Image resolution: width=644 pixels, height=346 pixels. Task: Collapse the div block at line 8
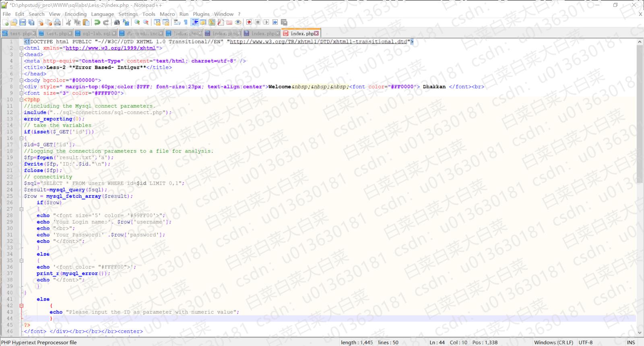(x=21, y=86)
